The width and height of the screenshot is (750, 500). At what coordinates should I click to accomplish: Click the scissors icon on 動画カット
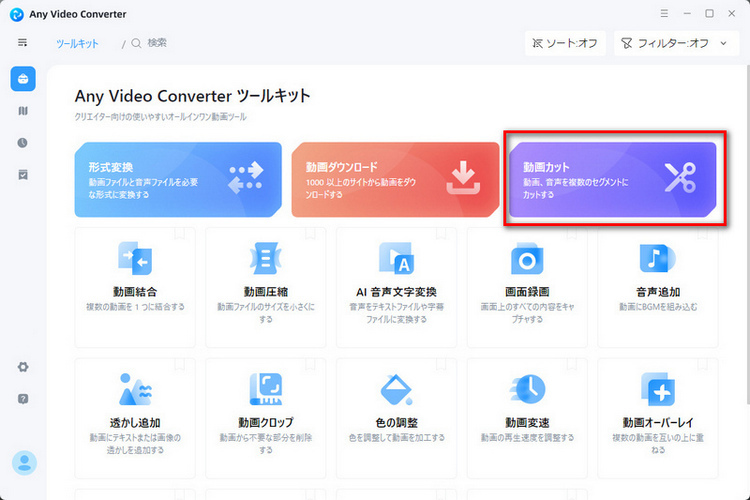point(680,178)
